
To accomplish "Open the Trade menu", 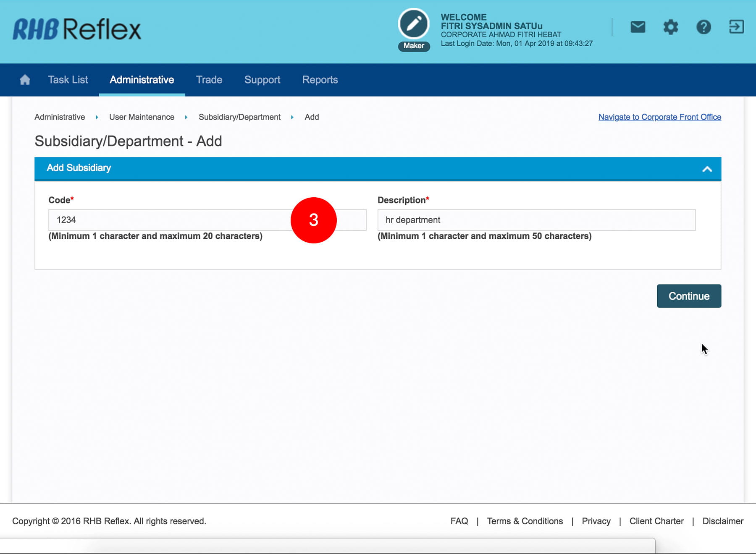I will coord(209,80).
